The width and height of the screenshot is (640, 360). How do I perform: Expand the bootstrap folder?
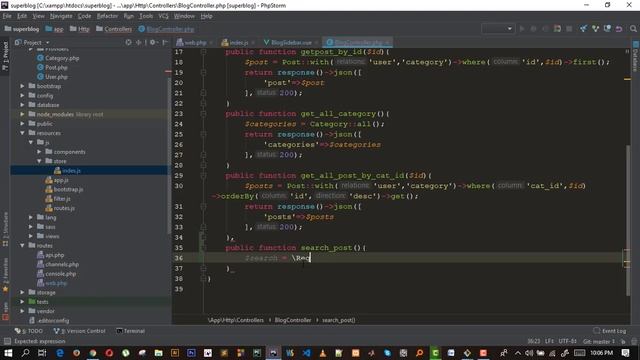(22, 87)
